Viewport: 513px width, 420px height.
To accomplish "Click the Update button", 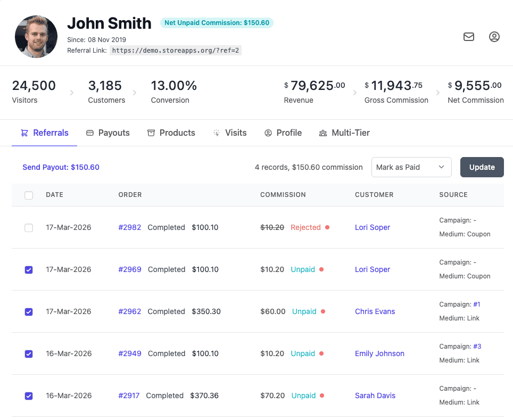I will click(x=482, y=167).
